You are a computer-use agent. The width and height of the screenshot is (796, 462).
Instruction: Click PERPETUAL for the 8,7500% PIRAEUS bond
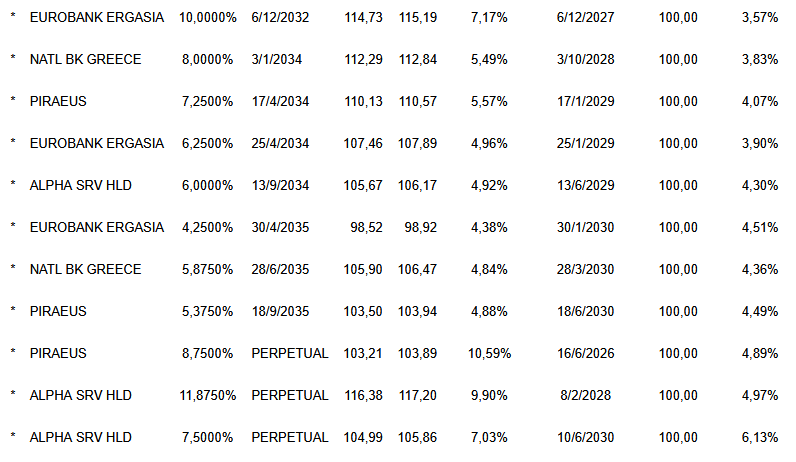[290, 353]
